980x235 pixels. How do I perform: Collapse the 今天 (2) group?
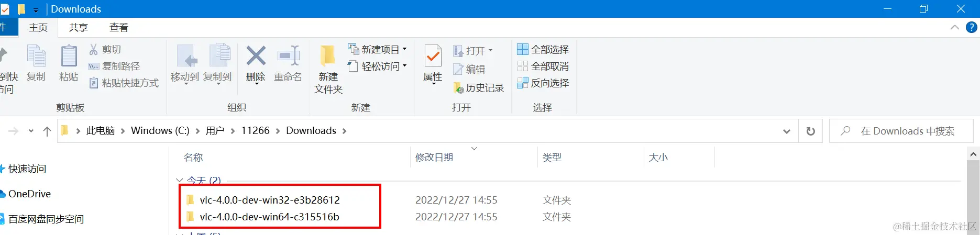[x=180, y=180]
